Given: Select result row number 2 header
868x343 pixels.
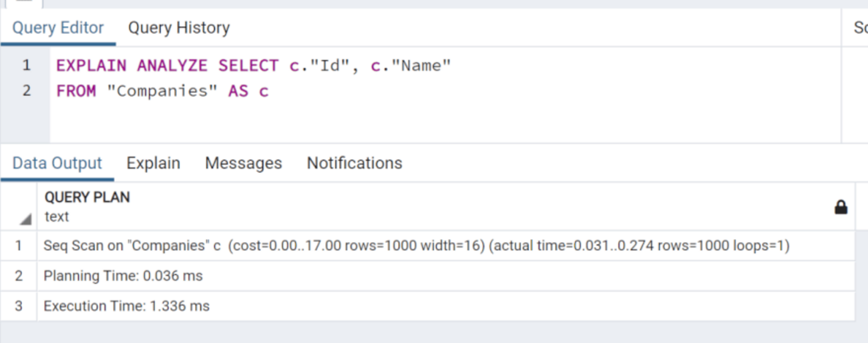Looking at the screenshot, I should (x=19, y=276).
